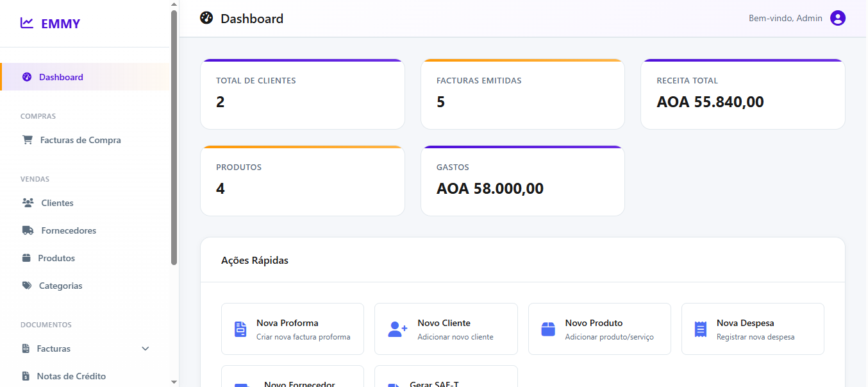Click the tags icon beside Categorias

[27, 286]
